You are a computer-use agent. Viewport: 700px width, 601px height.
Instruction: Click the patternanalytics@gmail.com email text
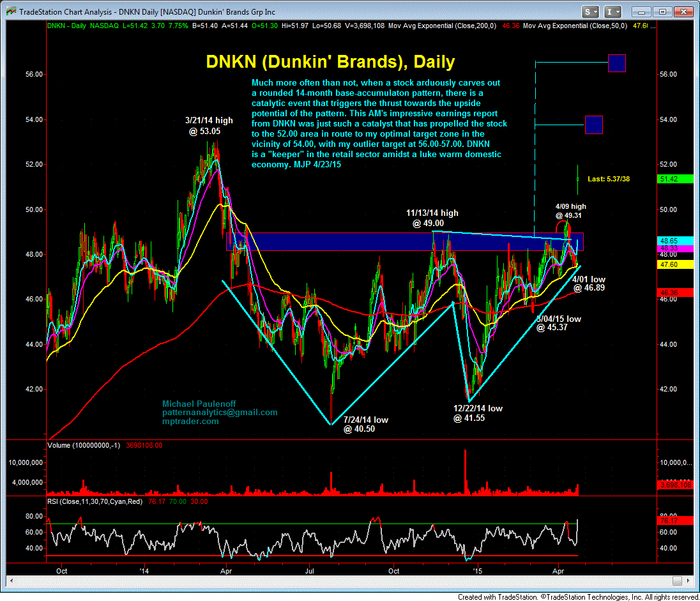pyautogui.click(x=220, y=413)
